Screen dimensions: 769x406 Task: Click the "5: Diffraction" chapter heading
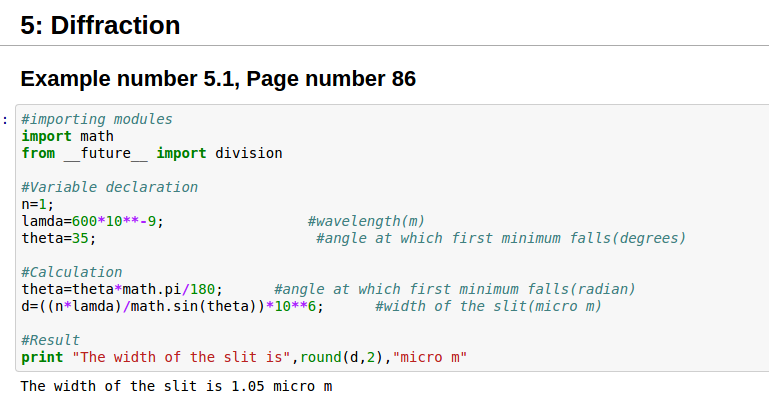pos(100,25)
